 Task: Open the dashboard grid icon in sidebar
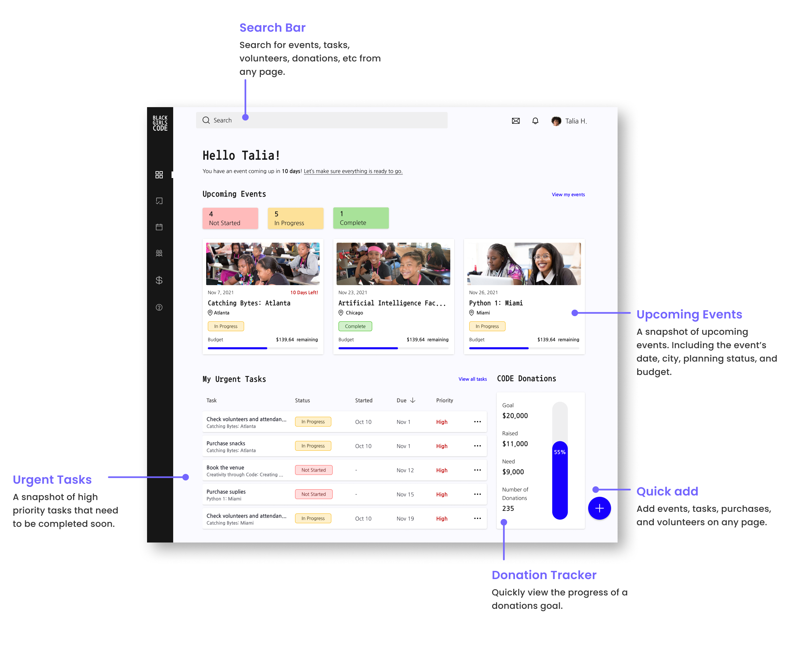159,175
